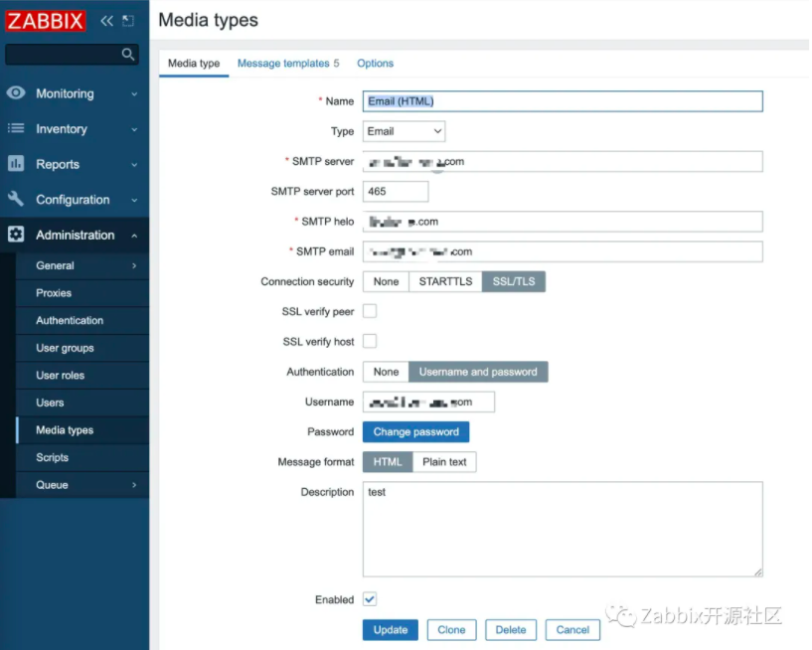Focus the SMTP server port field

tap(396, 192)
